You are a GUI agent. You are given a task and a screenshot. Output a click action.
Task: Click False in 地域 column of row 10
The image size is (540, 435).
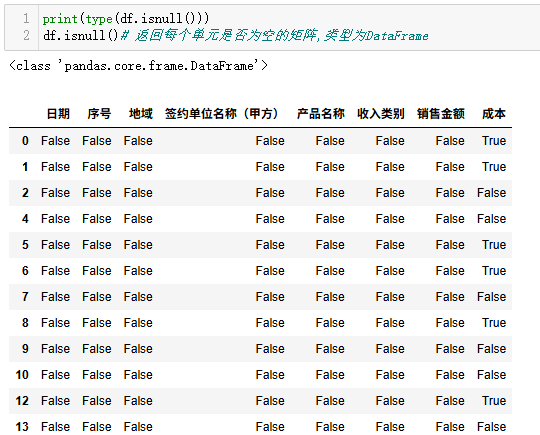(x=138, y=375)
